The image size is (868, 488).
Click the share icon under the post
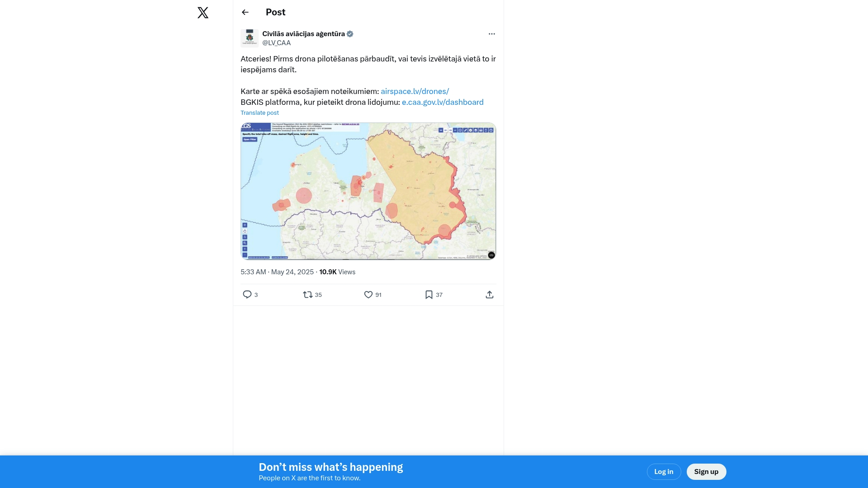click(490, 295)
